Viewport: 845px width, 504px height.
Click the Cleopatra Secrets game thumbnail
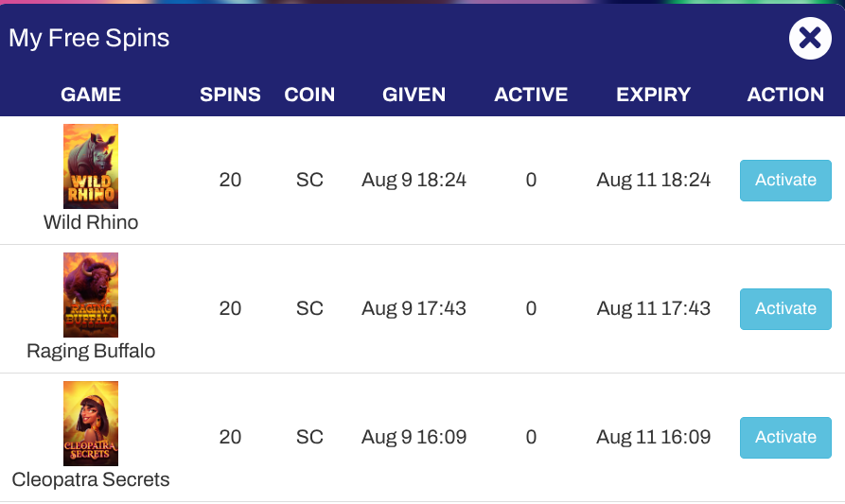(x=91, y=424)
